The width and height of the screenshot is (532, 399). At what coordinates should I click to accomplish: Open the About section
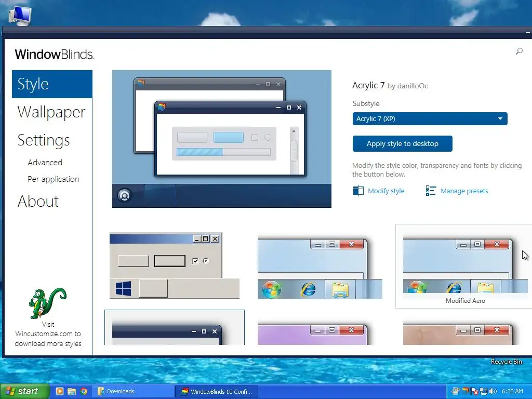[x=38, y=201]
